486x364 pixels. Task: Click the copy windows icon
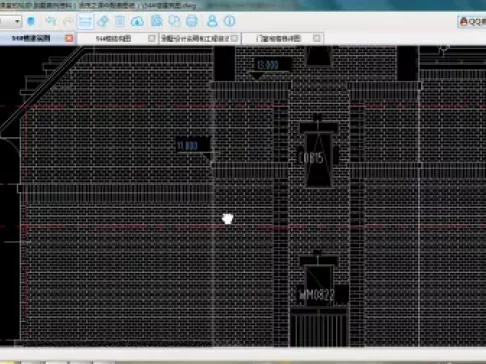[x=174, y=21]
